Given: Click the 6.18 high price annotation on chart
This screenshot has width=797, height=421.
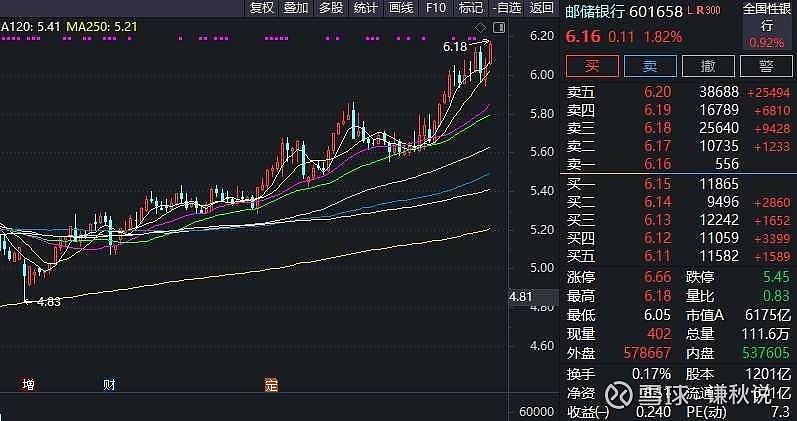Looking at the screenshot, I should [454, 47].
